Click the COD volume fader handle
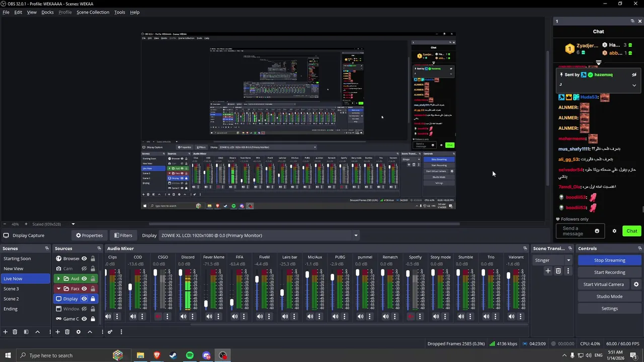Screen dimensions: 644x362 coord(130,287)
